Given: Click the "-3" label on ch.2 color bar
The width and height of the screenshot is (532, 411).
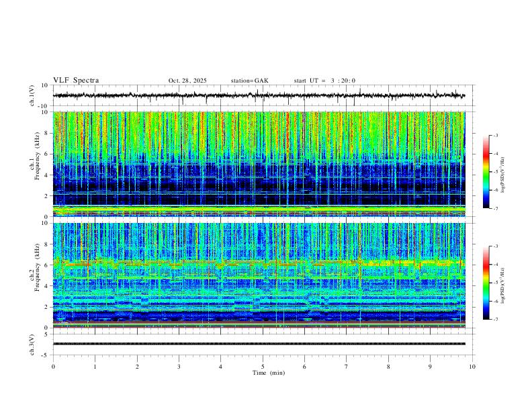Looking at the screenshot, I should pyautogui.click(x=496, y=246).
